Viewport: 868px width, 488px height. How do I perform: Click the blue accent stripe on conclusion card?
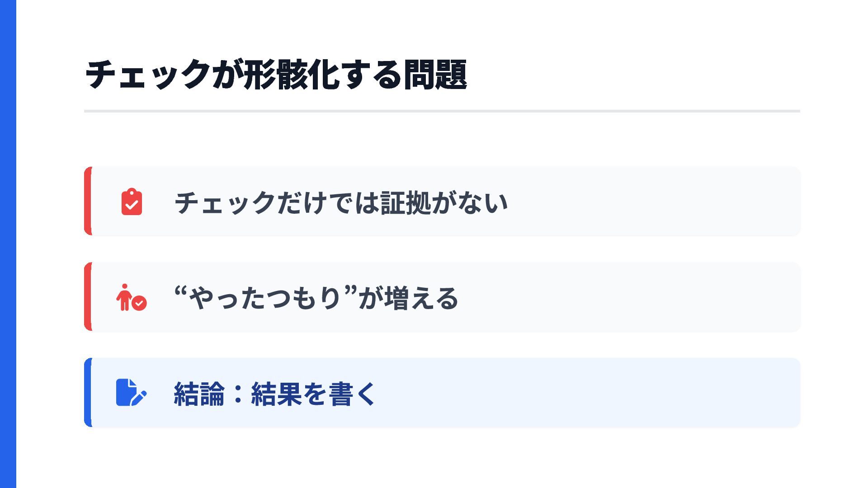click(x=88, y=392)
